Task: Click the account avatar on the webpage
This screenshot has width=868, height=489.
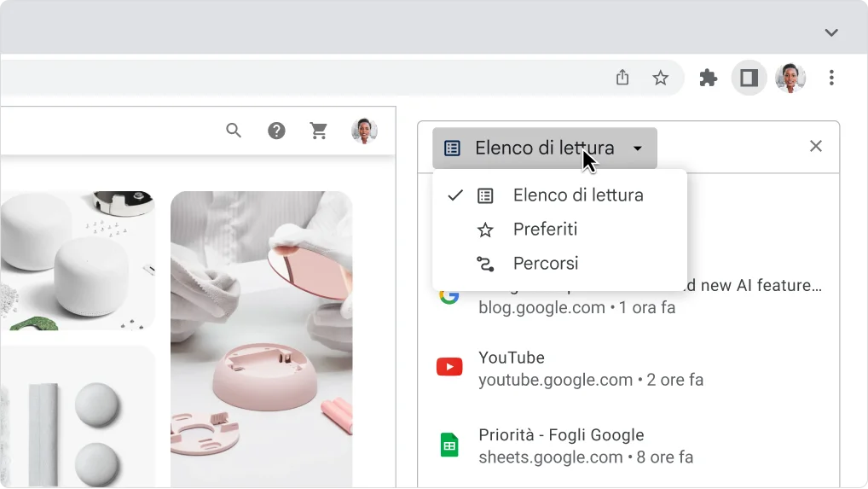Action: 364,131
